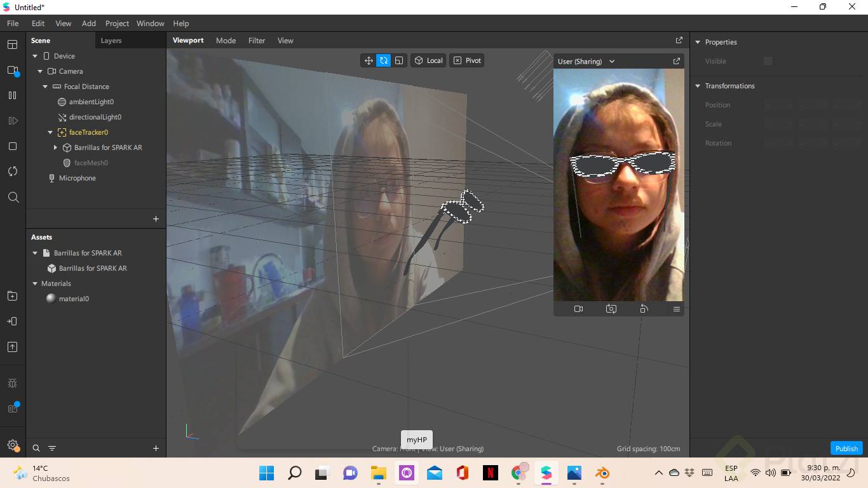Select the move manipulator tool in viewport
The image size is (868, 488).
369,60
